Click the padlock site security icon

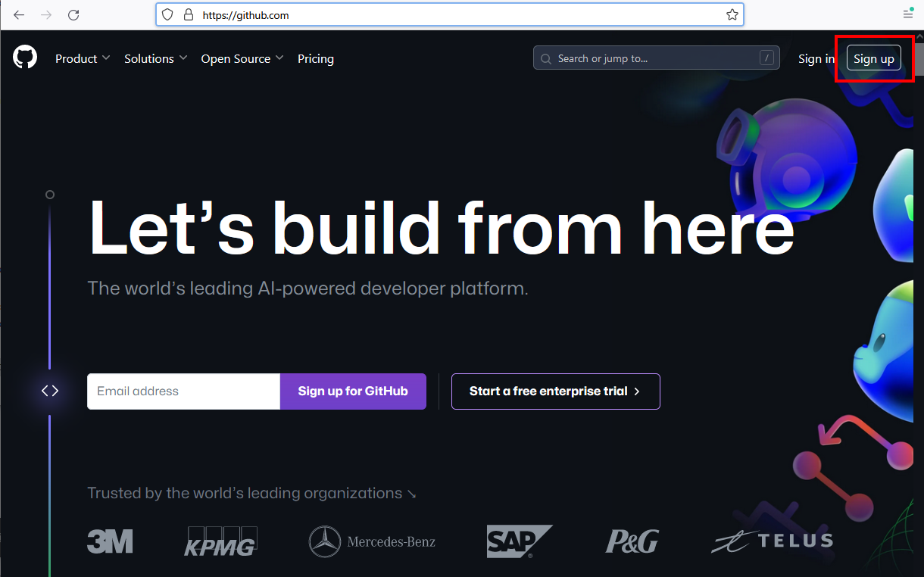click(x=189, y=15)
